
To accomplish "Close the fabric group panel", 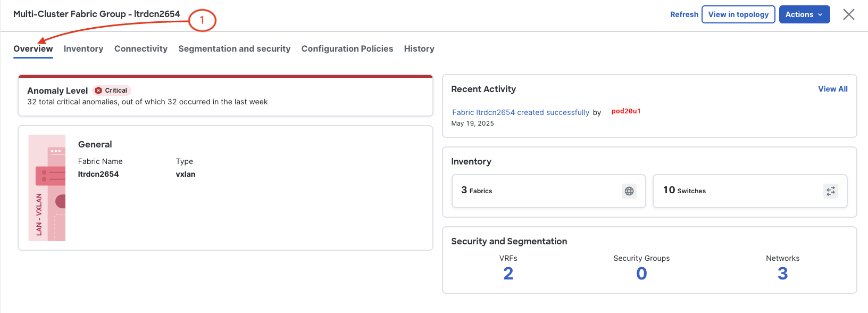I will click(848, 14).
